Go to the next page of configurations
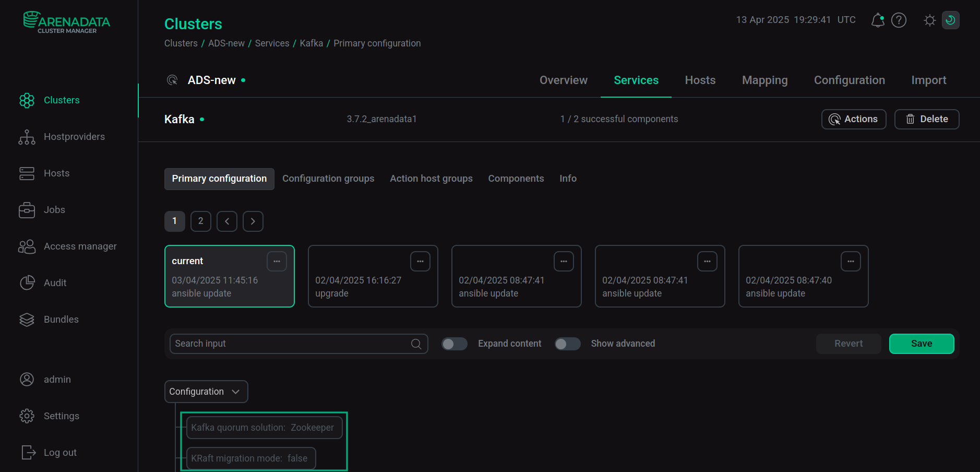980x472 pixels. (253, 221)
